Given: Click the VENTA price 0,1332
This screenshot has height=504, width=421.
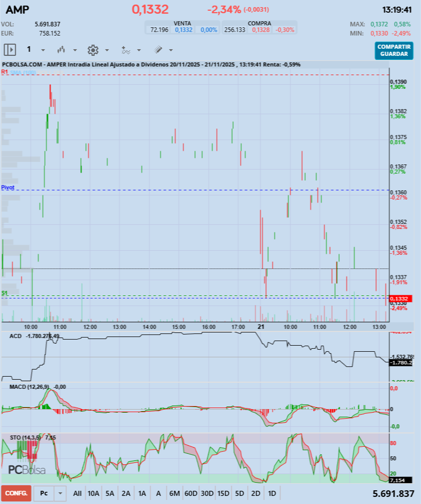Looking at the screenshot, I should tap(184, 30).
